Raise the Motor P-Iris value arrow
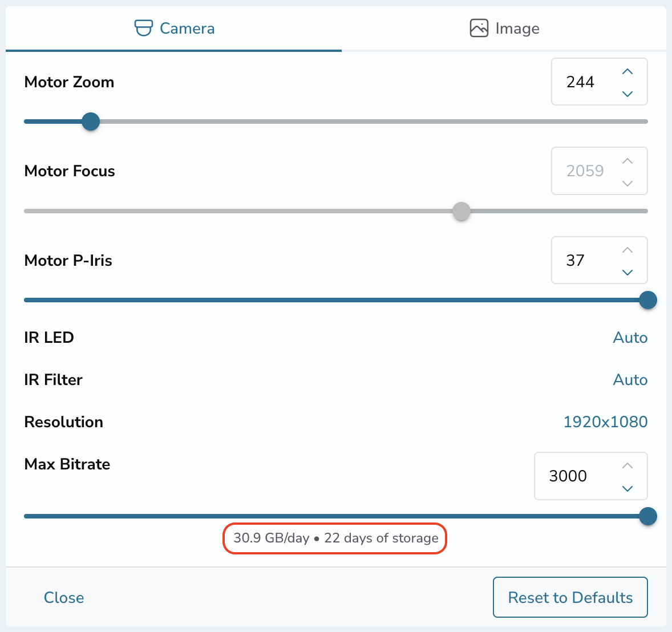Screen dimensions: 672x632 pos(628,250)
